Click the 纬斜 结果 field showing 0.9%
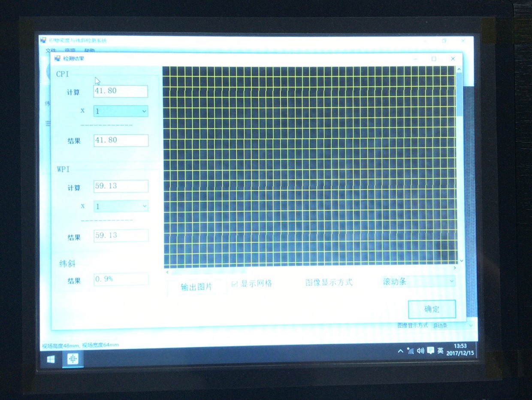Viewport: 532px width, 400px height. pos(121,279)
